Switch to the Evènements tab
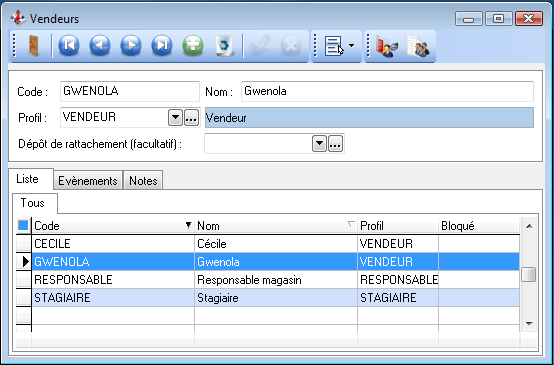The height and width of the screenshot is (365, 554). (x=88, y=181)
